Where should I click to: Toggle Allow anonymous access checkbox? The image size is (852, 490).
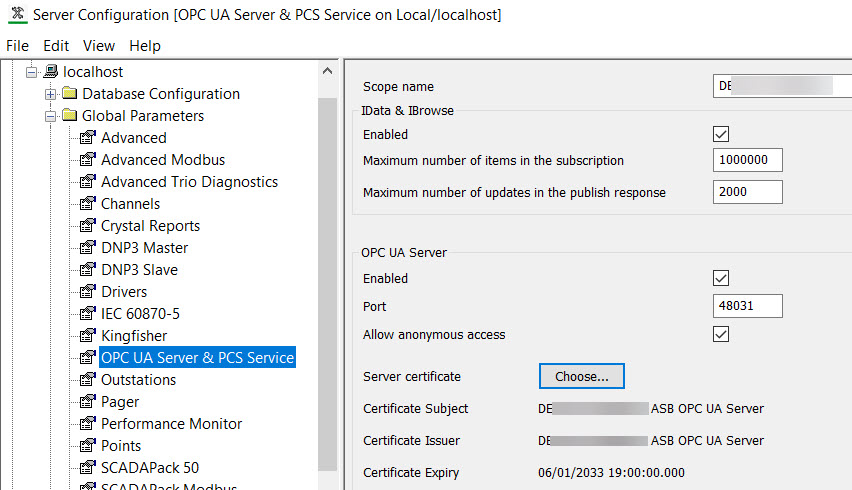[721, 334]
